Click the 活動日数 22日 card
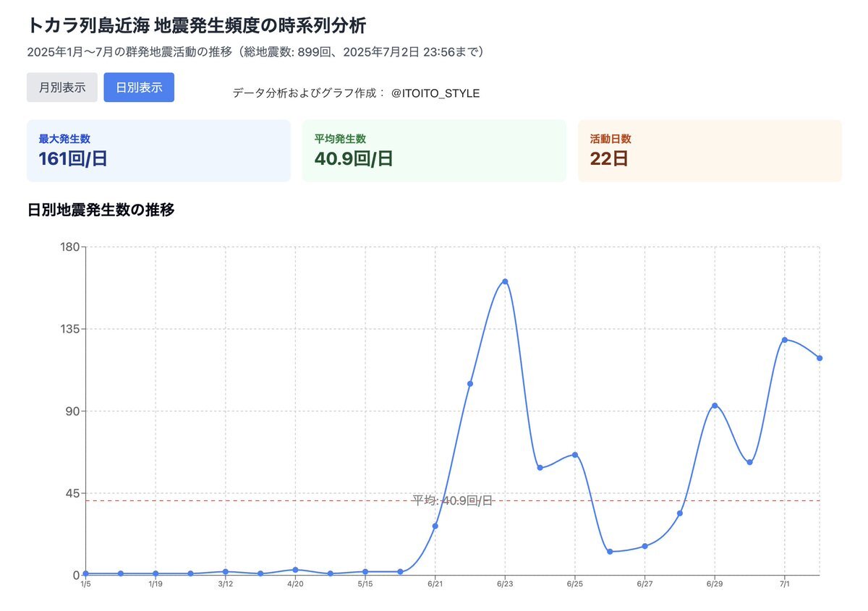The image size is (868, 611). point(710,150)
